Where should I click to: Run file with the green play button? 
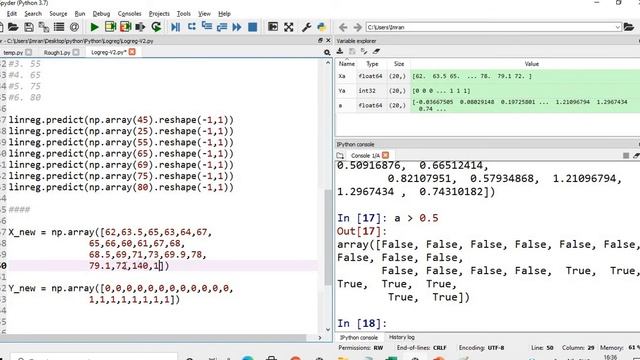(94, 27)
